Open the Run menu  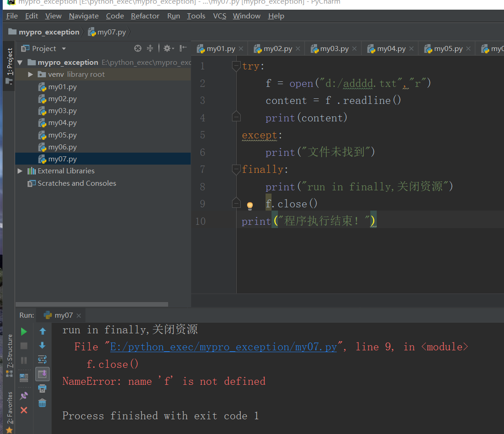coord(174,16)
